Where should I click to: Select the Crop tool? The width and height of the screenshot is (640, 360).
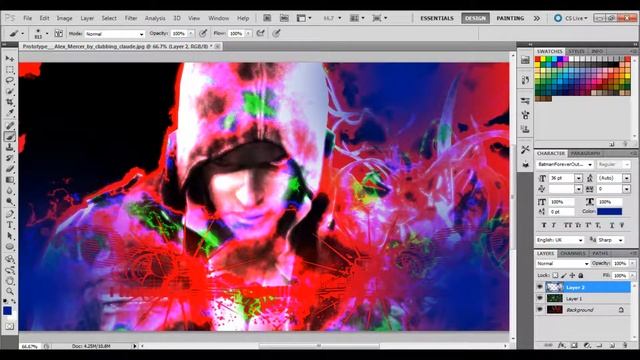tap(10, 102)
